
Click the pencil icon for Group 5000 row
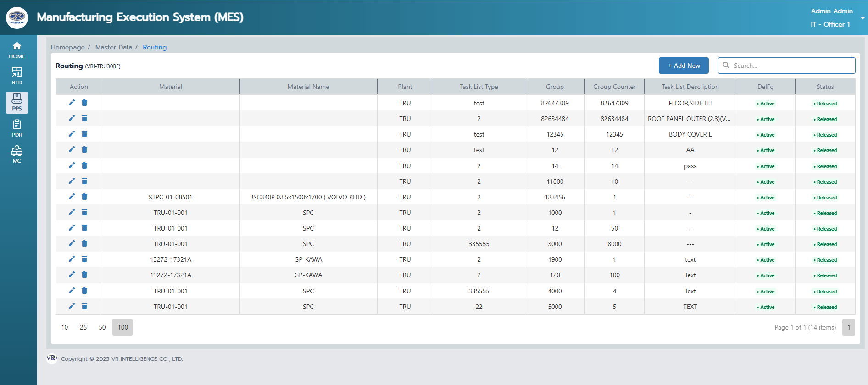(72, 306)
